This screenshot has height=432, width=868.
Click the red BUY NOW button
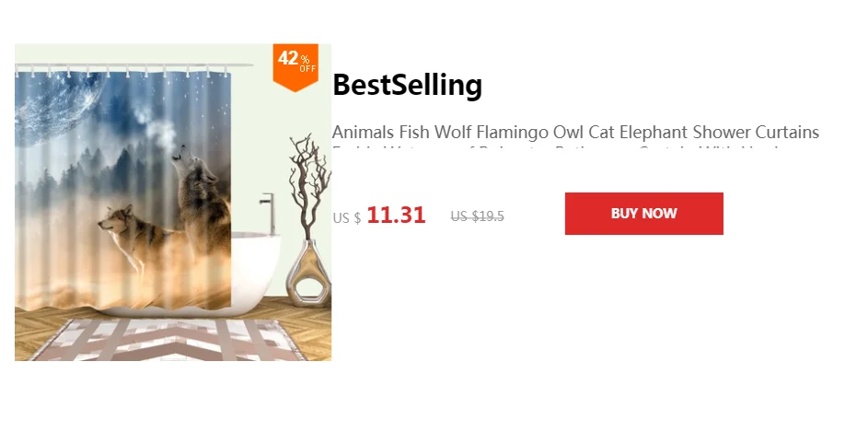coord(643,214)
